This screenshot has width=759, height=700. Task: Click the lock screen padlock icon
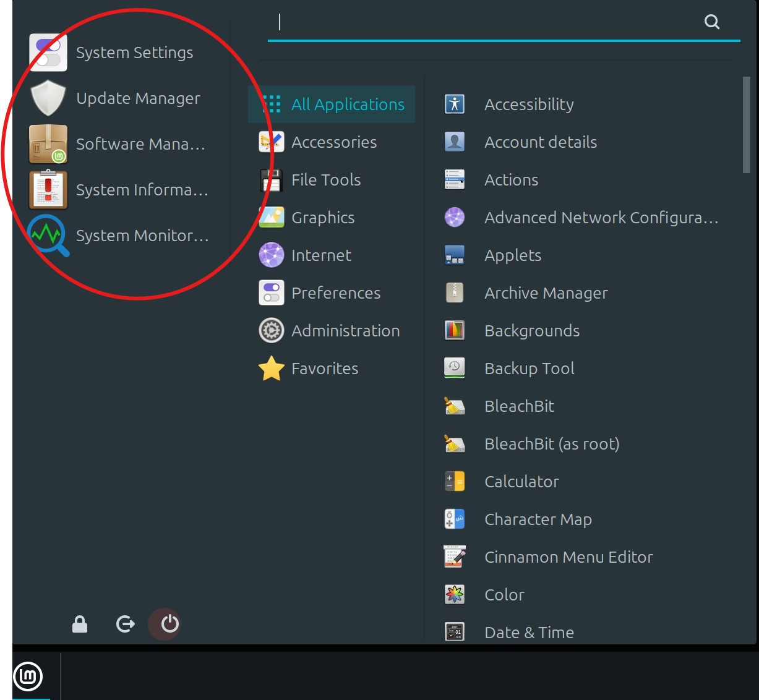coord(80,625)
